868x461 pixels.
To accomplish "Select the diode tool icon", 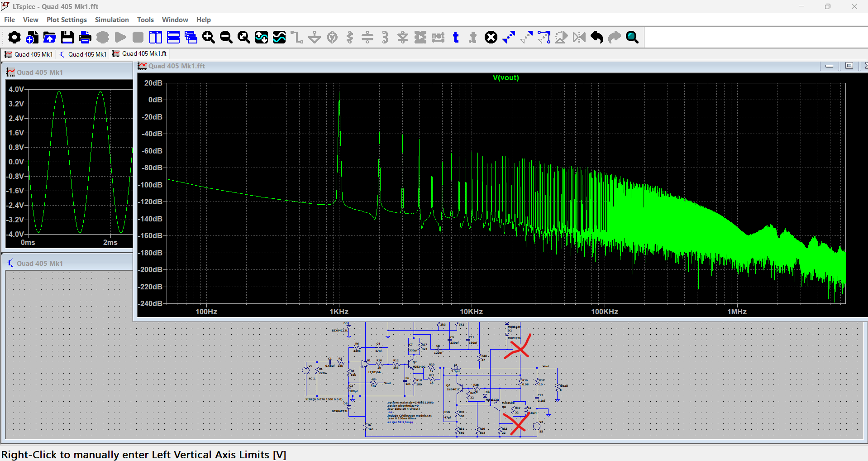I will coord(403,37).
